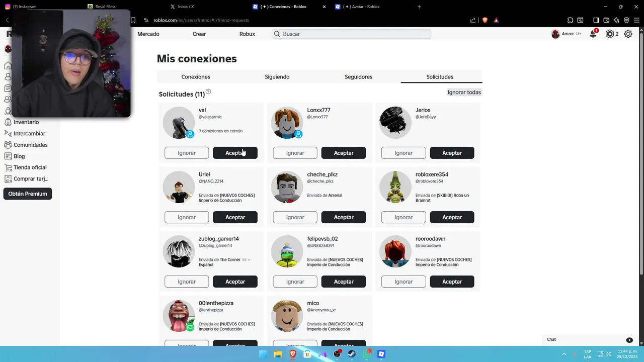The width and height of the screenshot is (644, 362).
Task: Open the new chat icon in Chat bar
Action: tap(629, 340)
